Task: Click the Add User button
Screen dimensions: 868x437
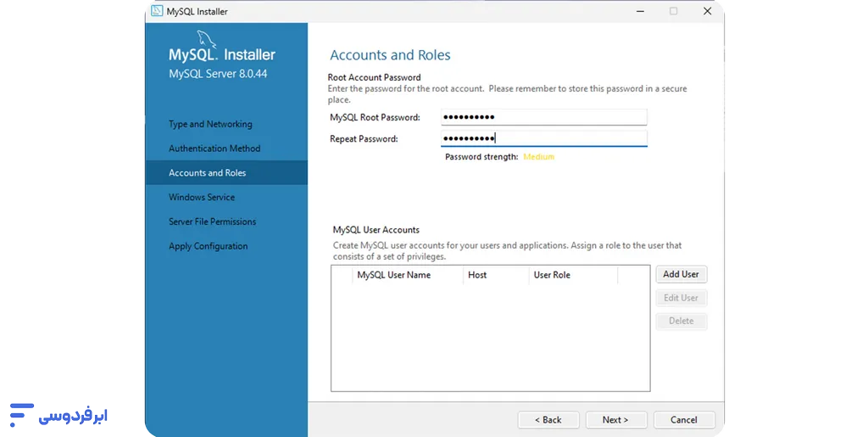Action: [681, 274]
